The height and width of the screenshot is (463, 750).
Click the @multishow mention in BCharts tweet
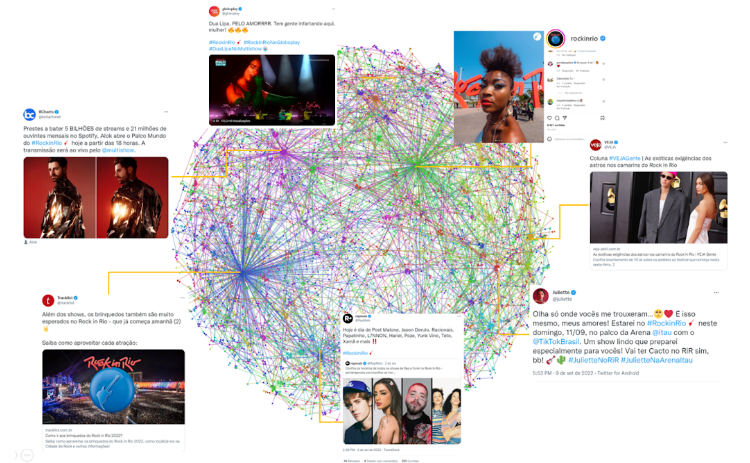[118, 150]
